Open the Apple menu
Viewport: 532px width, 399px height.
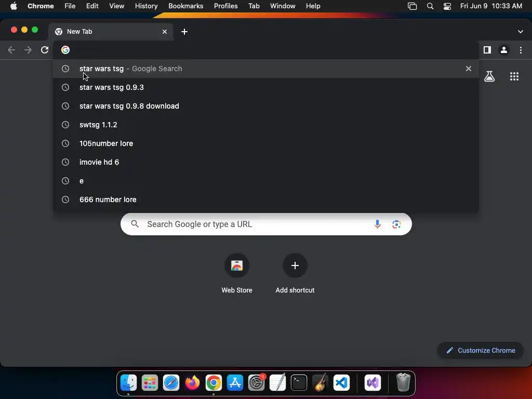pyautogui.click(x=14, y=6)
